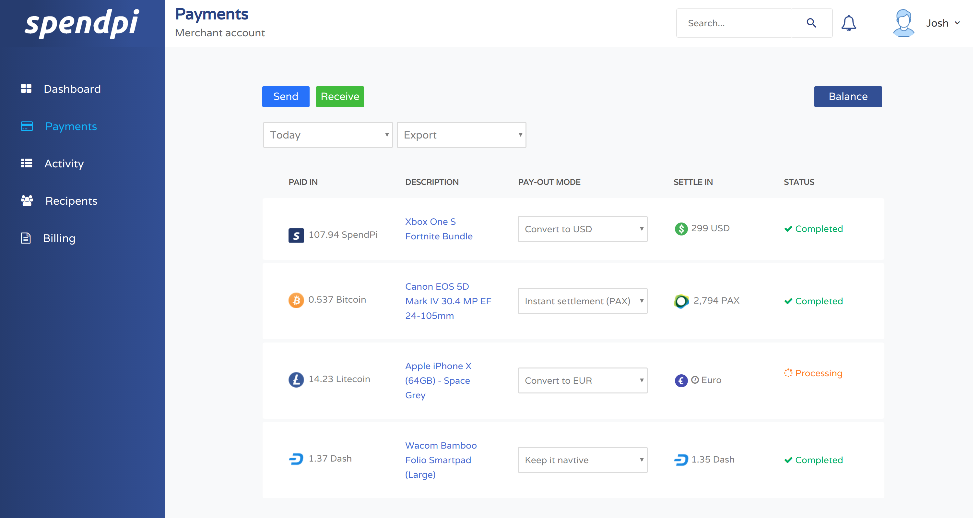Click the Dashboard grid icon
This screenshot has height=518, width=980.
click(x=26, y=89)
